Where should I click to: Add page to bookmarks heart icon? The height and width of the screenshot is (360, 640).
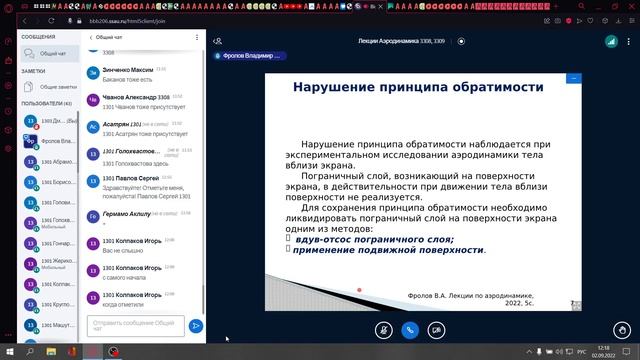tap(590, 21)
